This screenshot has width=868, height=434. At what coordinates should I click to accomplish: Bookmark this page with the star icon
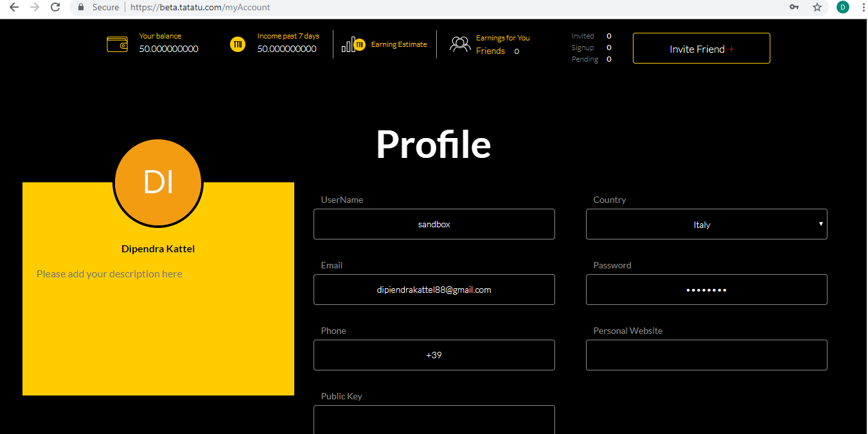click(x=817, y=7)
